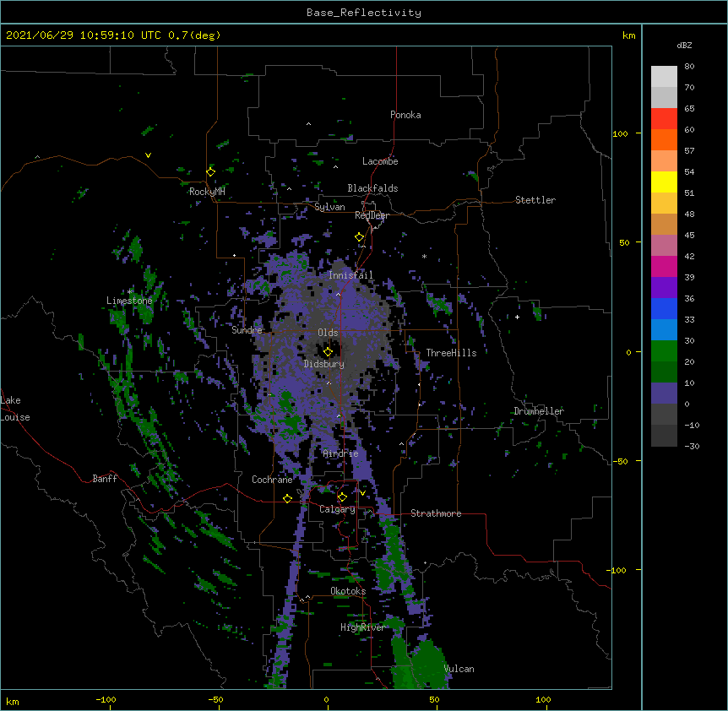Click the white plus marker west of Drumheller
The height and width of the screenshot is (711, 728).
(x=517, y=317)
